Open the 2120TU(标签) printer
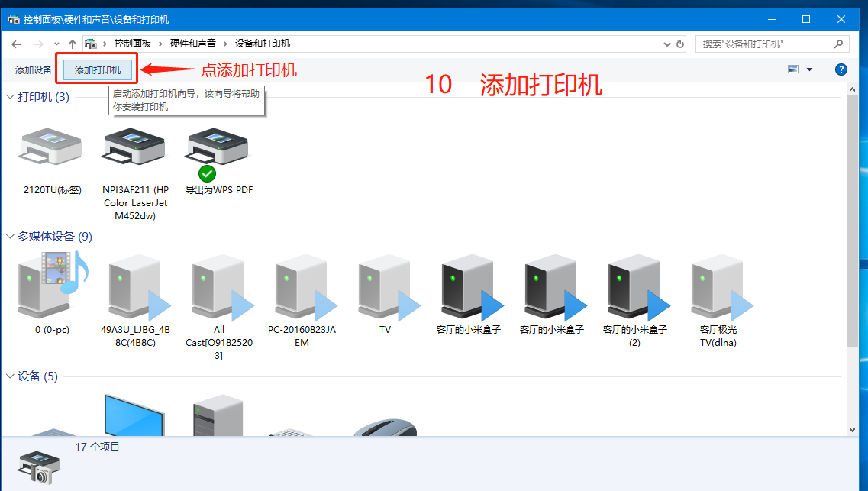 pos(50,150)
